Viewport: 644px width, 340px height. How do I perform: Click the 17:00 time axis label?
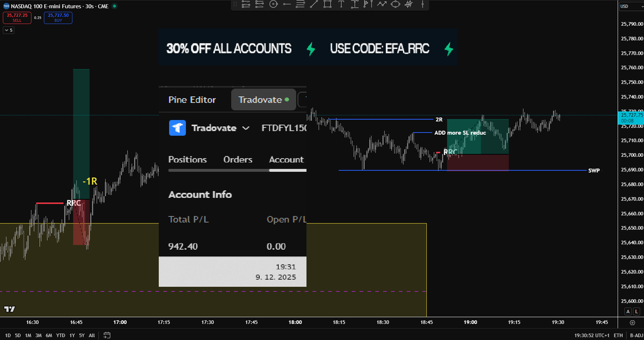tap(120, 322)
